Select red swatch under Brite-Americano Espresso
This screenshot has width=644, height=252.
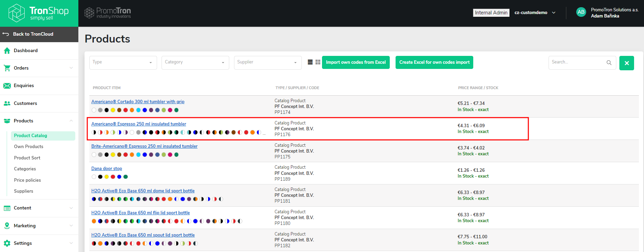click(126, 155)
